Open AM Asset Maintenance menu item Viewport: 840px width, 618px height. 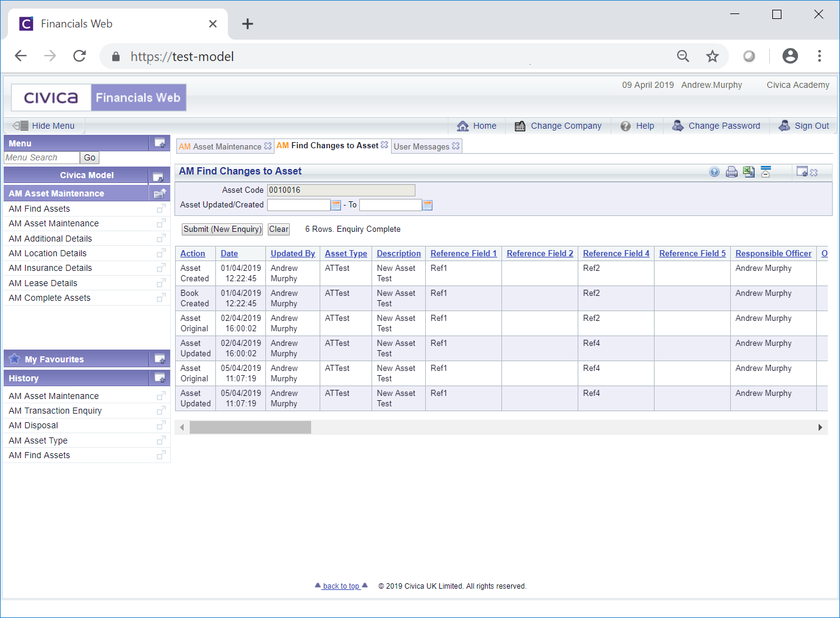54,223
